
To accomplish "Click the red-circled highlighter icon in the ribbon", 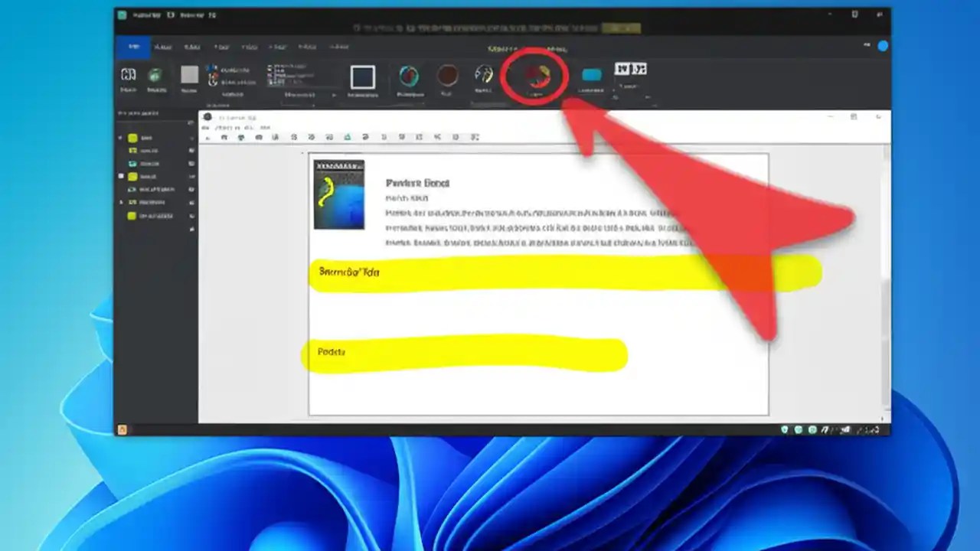I will pos(536,77).
